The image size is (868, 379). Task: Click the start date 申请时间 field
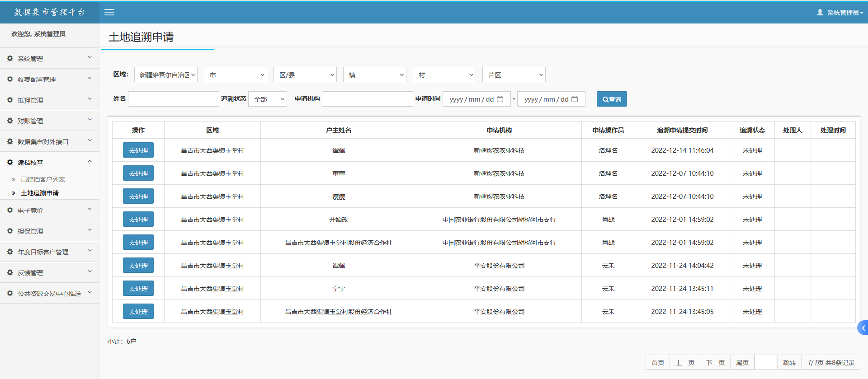pos(476,99)
